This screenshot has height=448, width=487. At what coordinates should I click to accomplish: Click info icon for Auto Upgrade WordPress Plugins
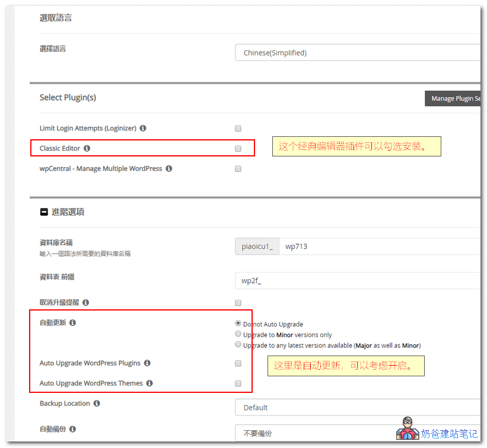[147, 363]
